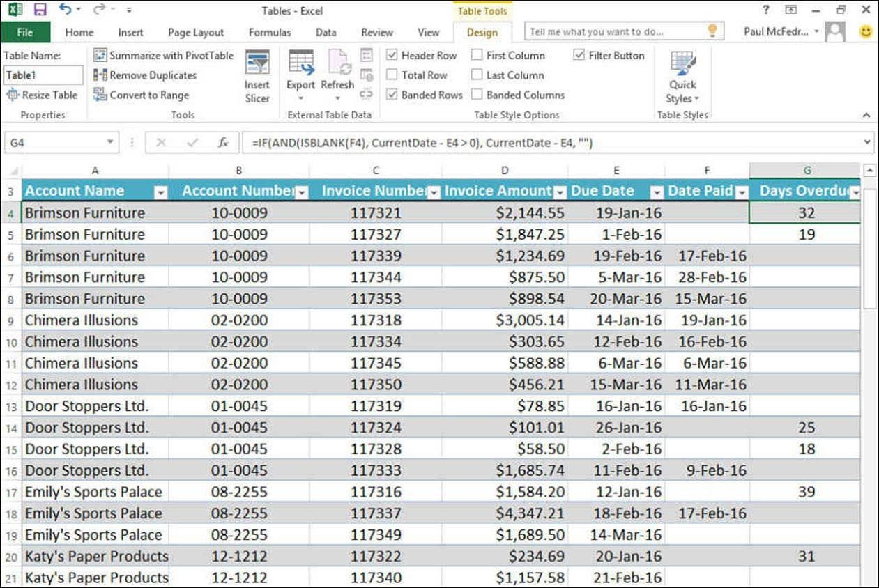This screenshot has width=879, height=588.
Task: Click the Export table data icon
Action: click(x=301, y=63)
